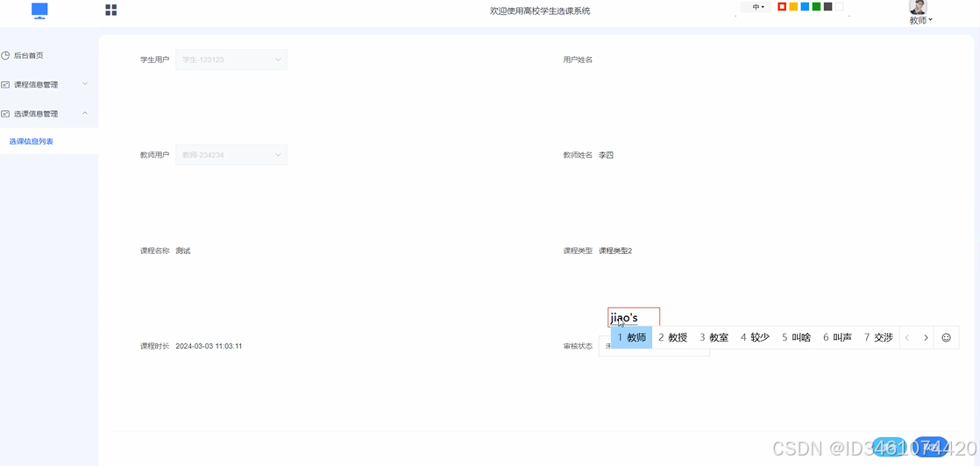This screenshot has width=980, height=466.
Task: Open the IME emoji smiley panel
Action: (x=946, y=337)
